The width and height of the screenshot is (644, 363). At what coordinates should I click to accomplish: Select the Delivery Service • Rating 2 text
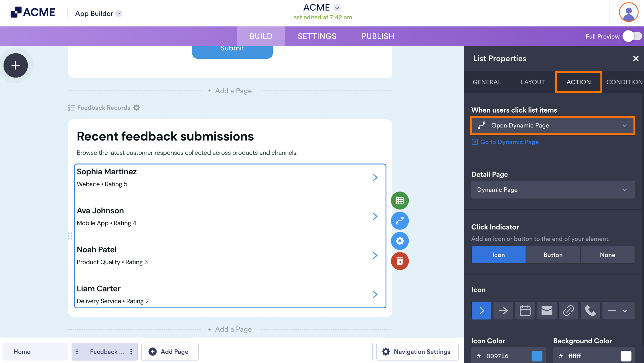point(113,301)
